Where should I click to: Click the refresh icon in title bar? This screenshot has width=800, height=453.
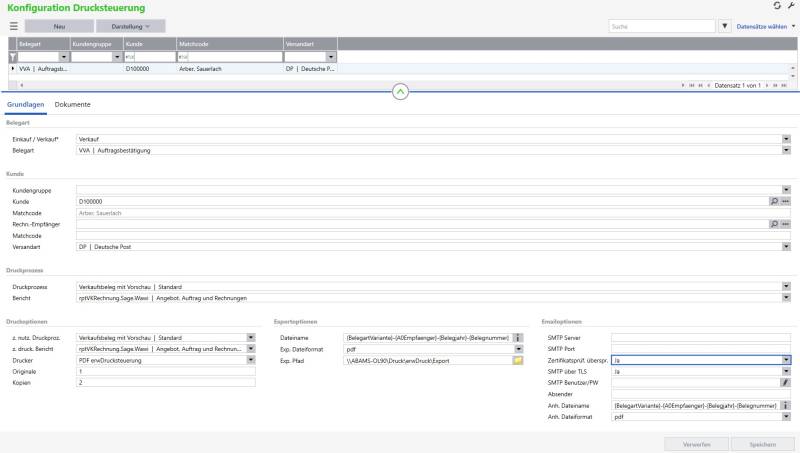(x=777, y=6)
